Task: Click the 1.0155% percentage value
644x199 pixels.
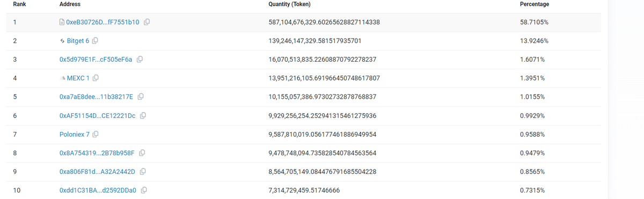Action: click(532, 97)
